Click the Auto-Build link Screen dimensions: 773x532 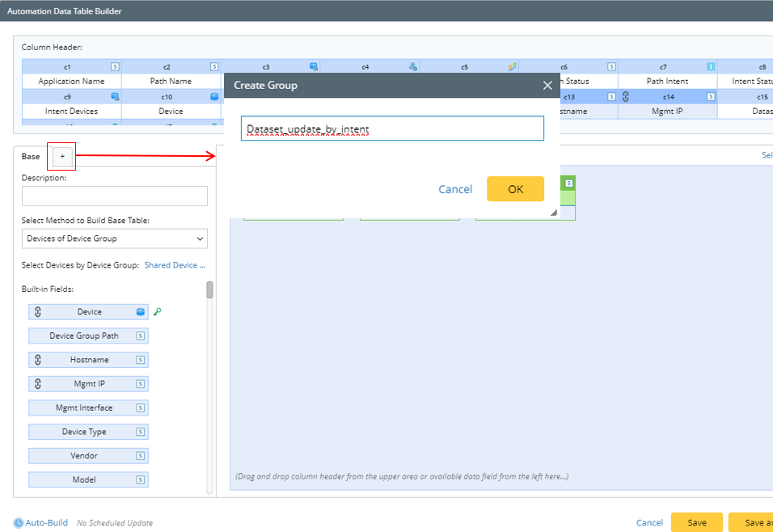[x=46, y=522]
